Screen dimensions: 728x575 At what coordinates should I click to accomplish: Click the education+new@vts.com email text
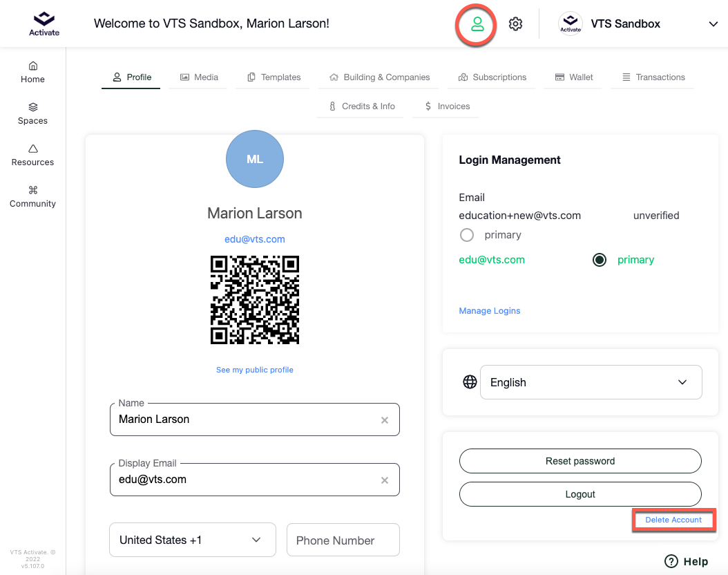[519, 216]
